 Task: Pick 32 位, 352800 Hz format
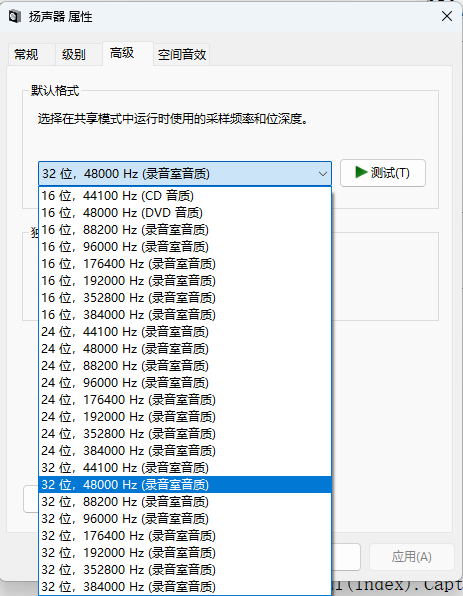tap(185, 570)
